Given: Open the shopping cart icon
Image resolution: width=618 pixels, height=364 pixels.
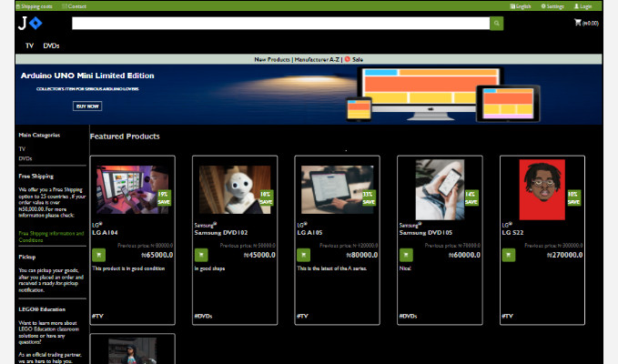Looking at the screenshot, I should coord(578,23).
